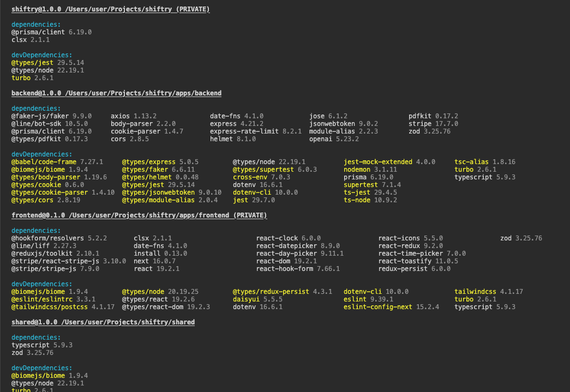
Task: Click the 'cors 2.8.5' entry
Action: (x=130, y=139)
